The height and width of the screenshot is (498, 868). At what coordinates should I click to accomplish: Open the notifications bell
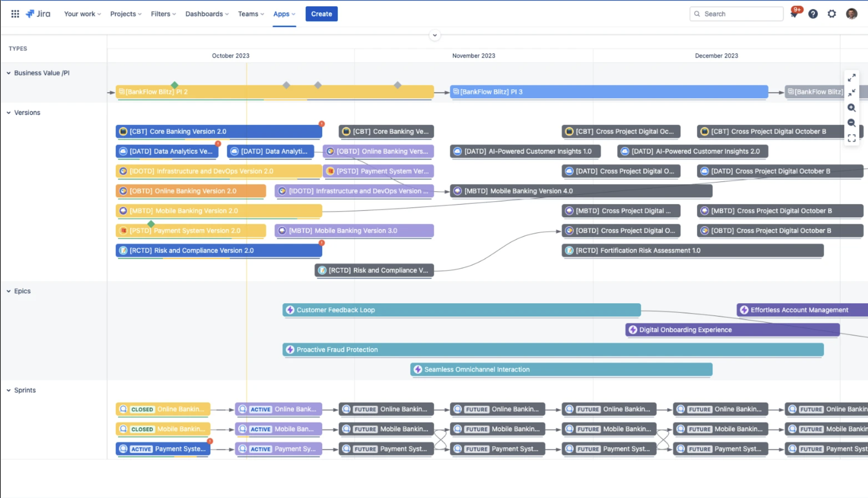[794, 14]
